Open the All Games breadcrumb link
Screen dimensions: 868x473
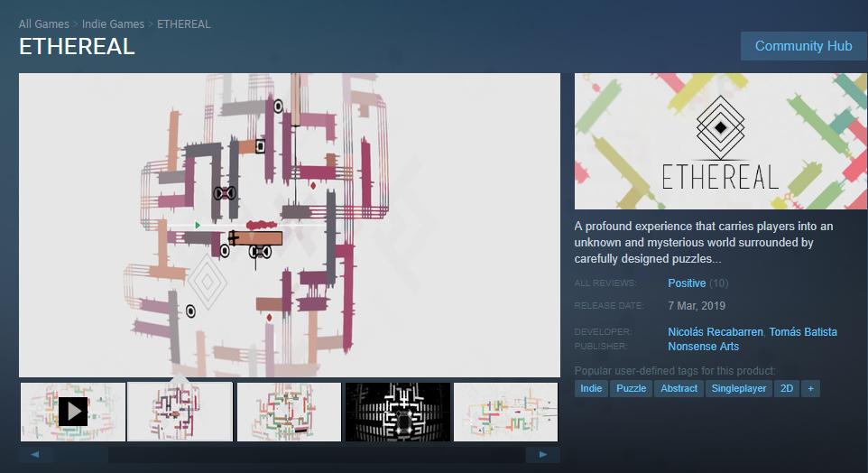(43, 23)
